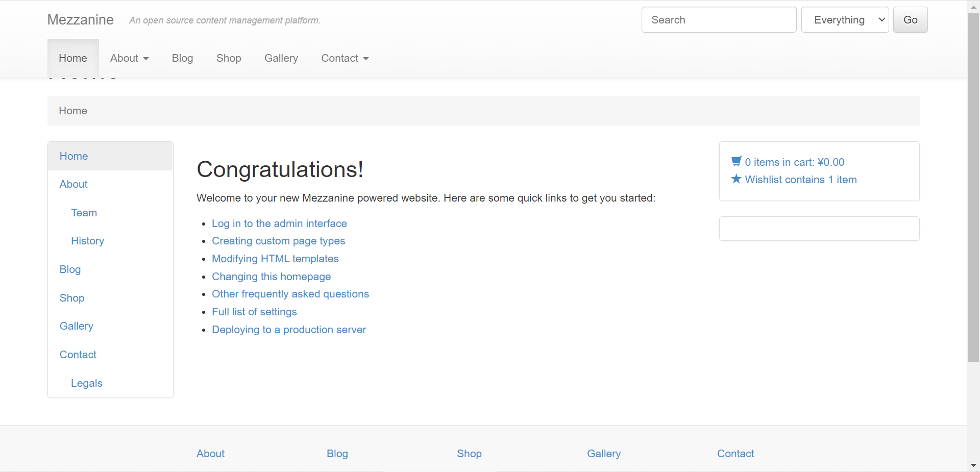Select Gallery in the left sidebar

110,326
